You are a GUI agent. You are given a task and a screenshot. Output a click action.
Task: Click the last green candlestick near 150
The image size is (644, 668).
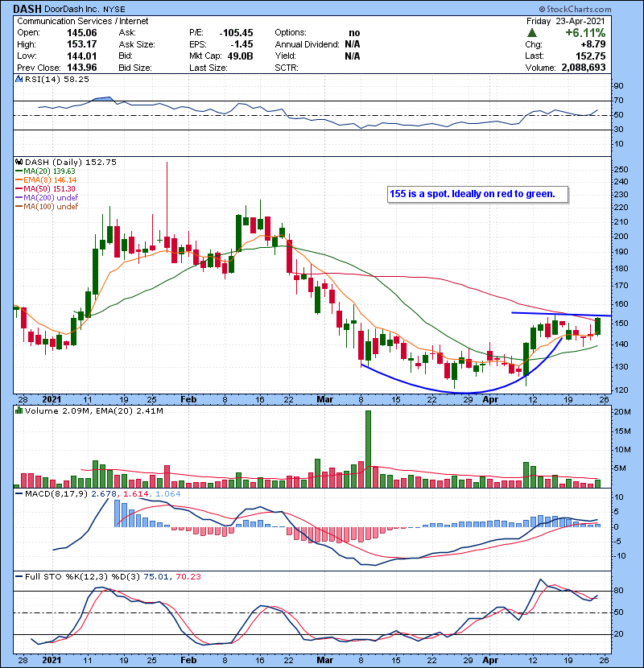(598, 326)
